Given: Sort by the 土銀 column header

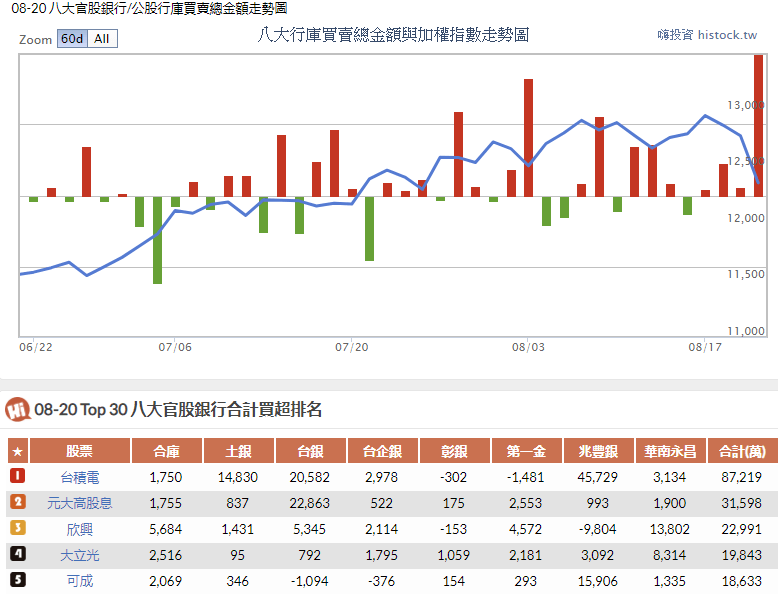Looking at the screenshot, I should coord(238,451).
